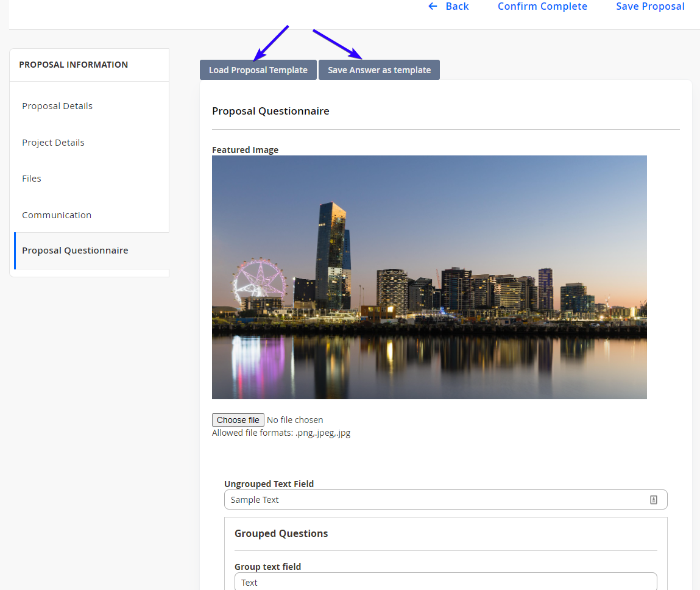Open Proposal Details in the sidebar
Image resolution: width=700 pixels, height=590 pixels.
57,106
